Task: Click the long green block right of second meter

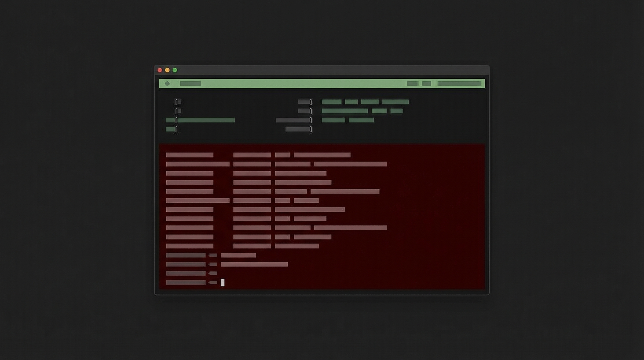Action: point(344,111)
